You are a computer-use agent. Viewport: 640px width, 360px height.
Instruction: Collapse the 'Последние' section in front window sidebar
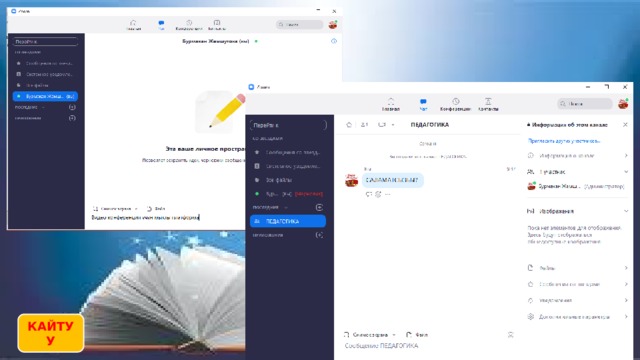click(286, 207)
